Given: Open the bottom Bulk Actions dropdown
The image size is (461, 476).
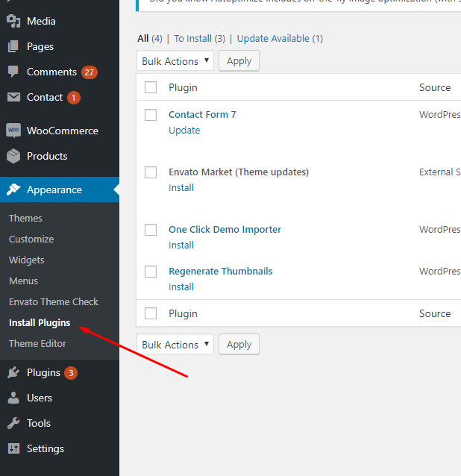Looking at the screenshot, I should [175, 345].
